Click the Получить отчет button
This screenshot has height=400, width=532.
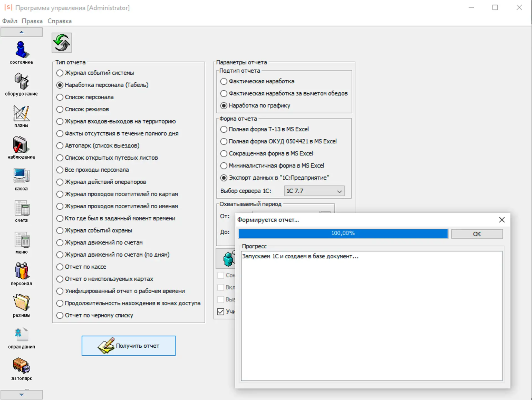[x=129, y=346]
